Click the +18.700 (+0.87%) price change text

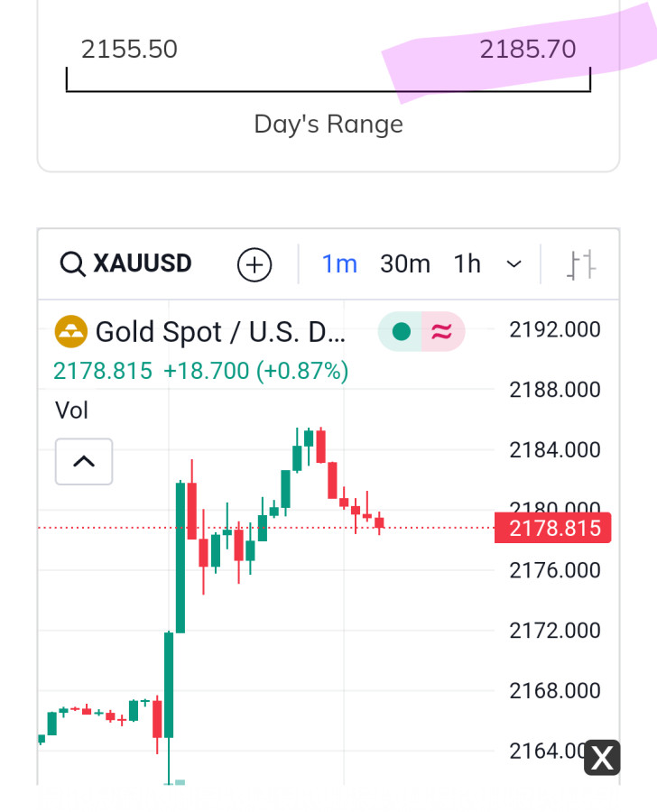coord(255,371)
